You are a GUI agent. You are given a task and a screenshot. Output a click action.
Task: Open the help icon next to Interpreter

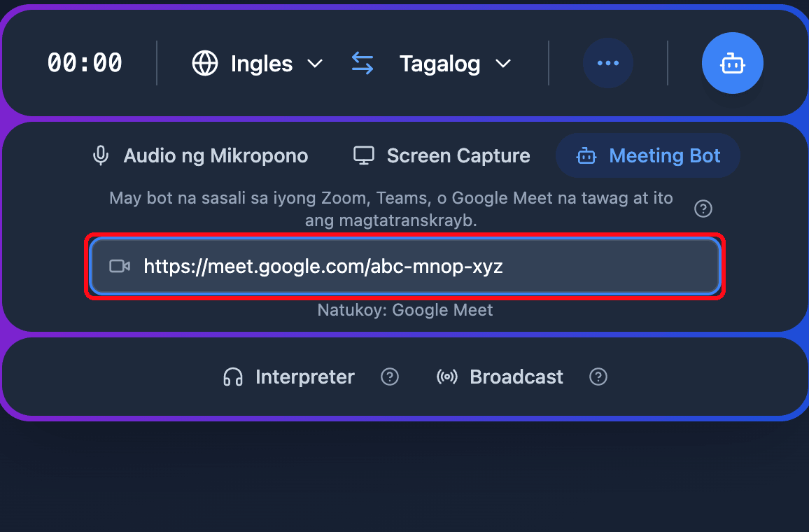tap(390, 377)
